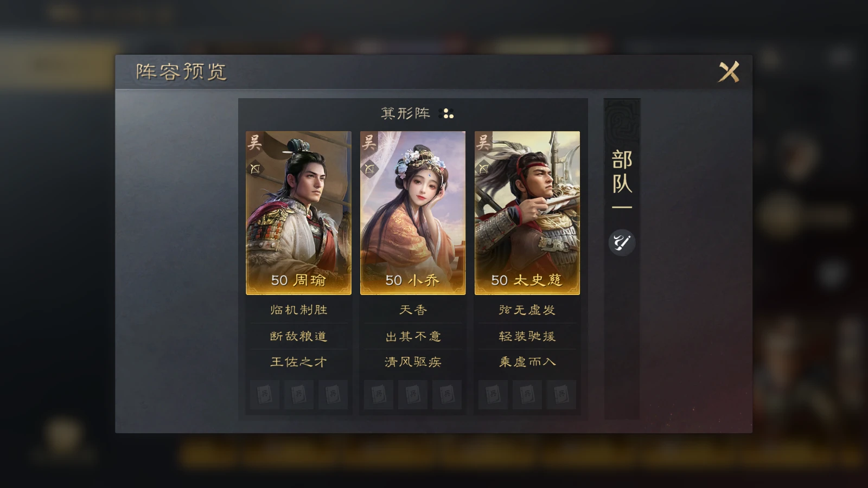Click the 吴 faction badge on 周瑜's card
Image resolution: width=868 pixels, height=488 pixels.
click(254, 143)
